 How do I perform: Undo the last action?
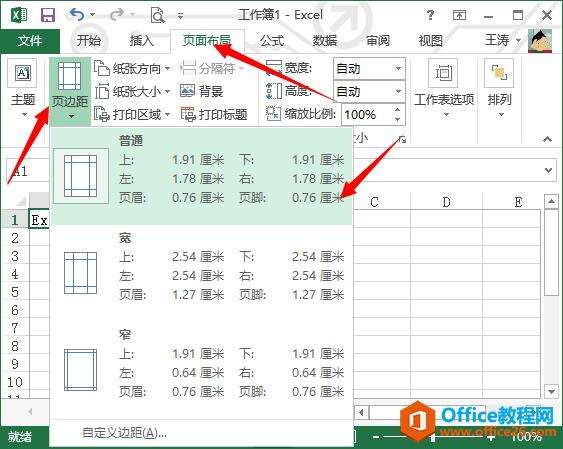77,15
